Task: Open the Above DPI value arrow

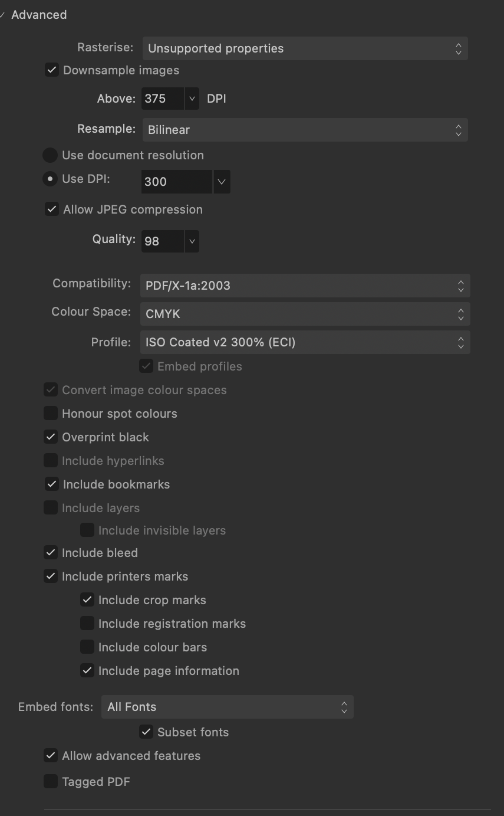Action: (x=192, y=99)
